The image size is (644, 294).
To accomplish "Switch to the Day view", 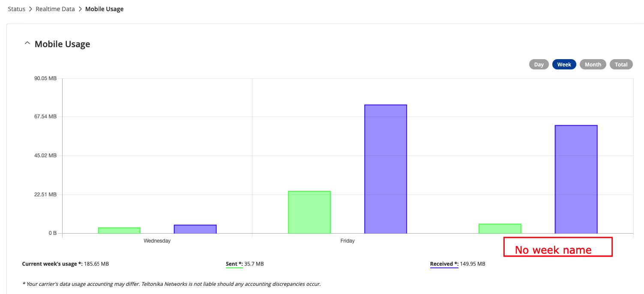I will click(539, 64).
